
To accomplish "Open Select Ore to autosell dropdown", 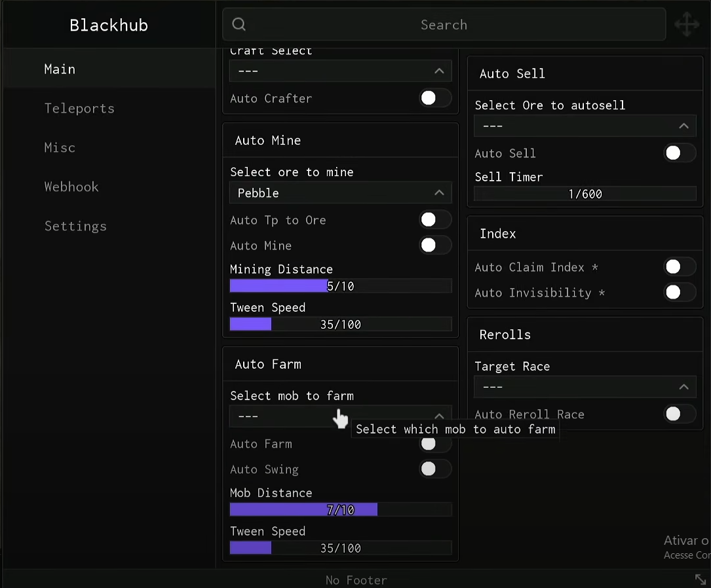I will coord(585,126).
